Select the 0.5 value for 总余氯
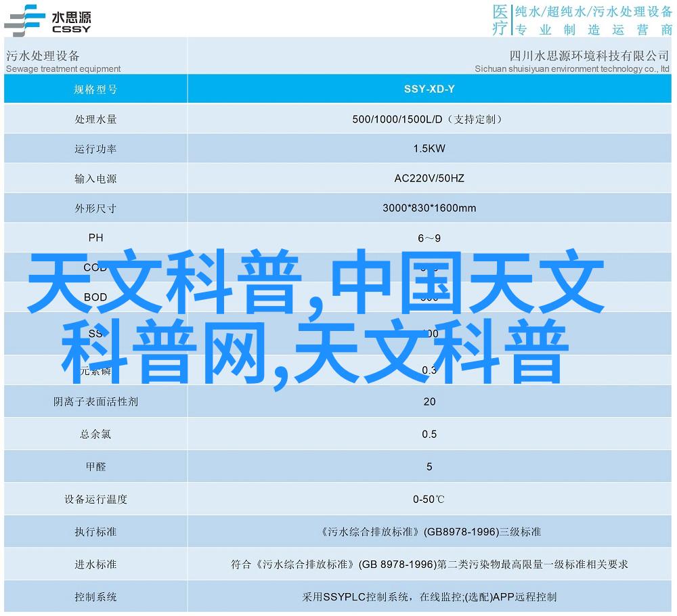 [429, 434]
